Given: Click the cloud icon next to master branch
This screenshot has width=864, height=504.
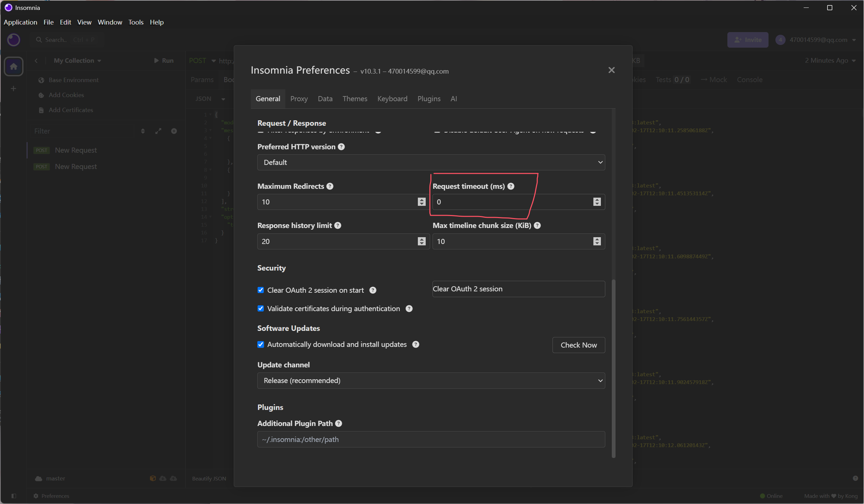Looking at the screenshot, I should point(39,479).
